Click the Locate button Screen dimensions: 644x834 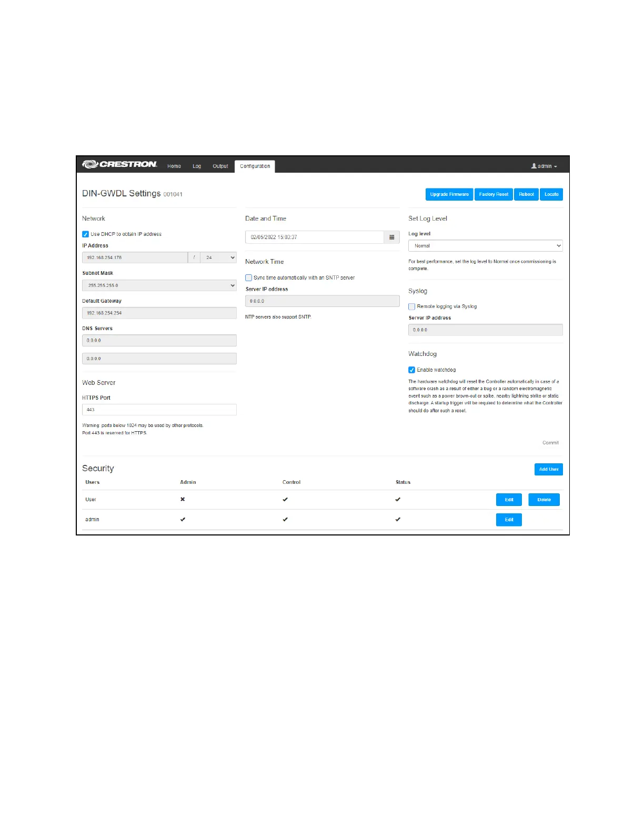tap(551, 194)
